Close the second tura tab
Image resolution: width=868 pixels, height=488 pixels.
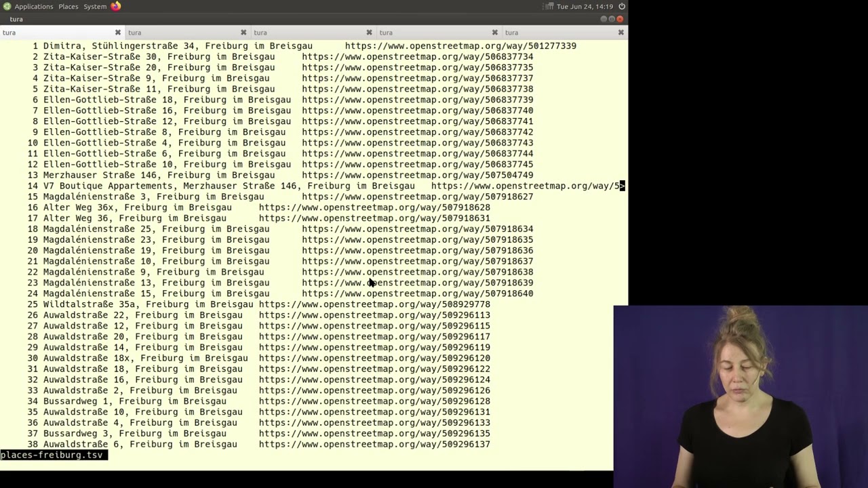pyautogui.click(x=243, y=33)
